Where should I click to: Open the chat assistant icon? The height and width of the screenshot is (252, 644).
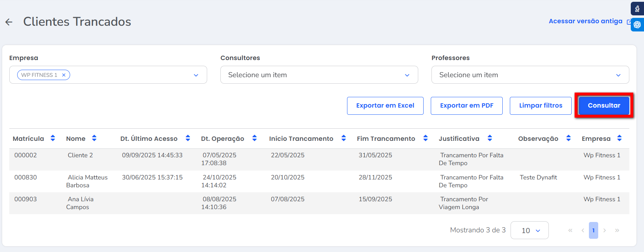(x=637, y=25)
